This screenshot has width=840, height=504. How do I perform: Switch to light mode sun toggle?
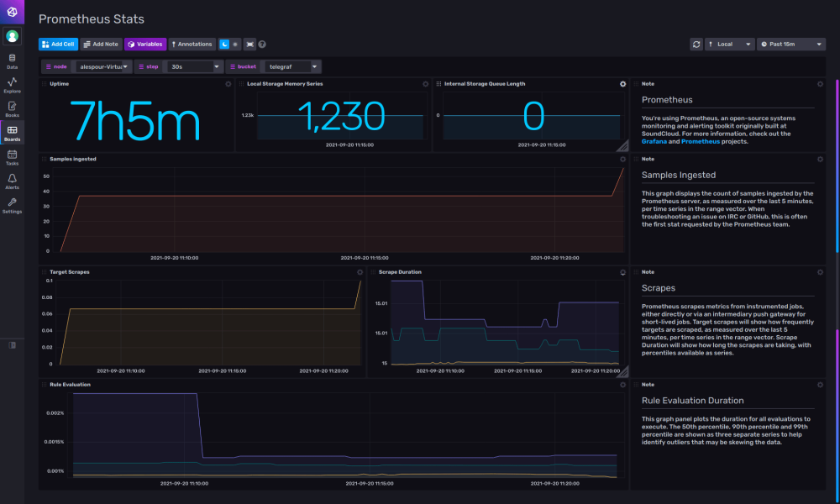(235, 44)
